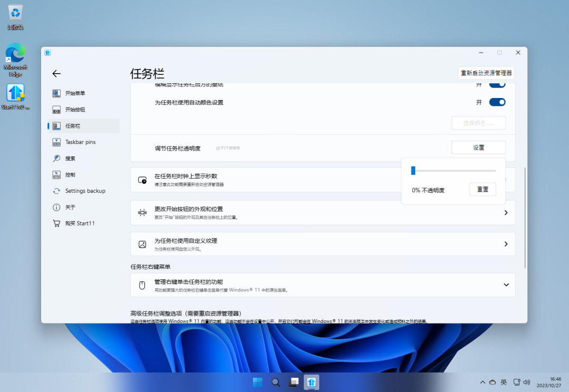Click Start11 app on the taskbar
The image size is (569, 392).
[x=311, y=382]
